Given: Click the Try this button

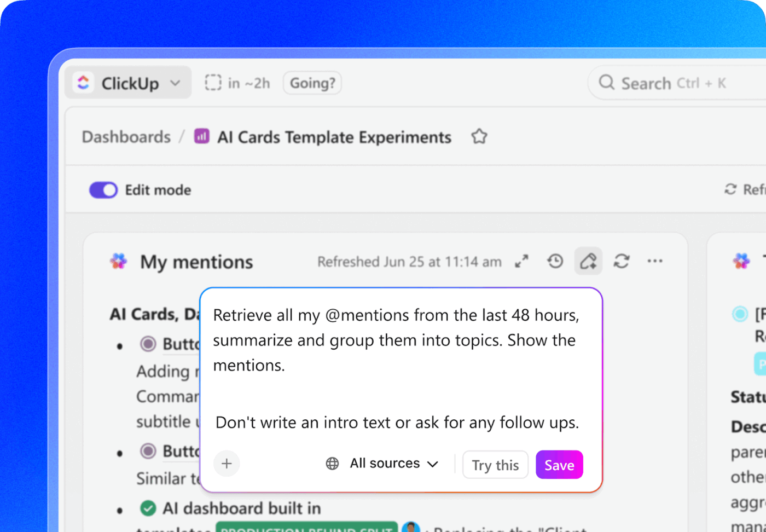Looking at the screenshot, I should click(x=495, y=464).
